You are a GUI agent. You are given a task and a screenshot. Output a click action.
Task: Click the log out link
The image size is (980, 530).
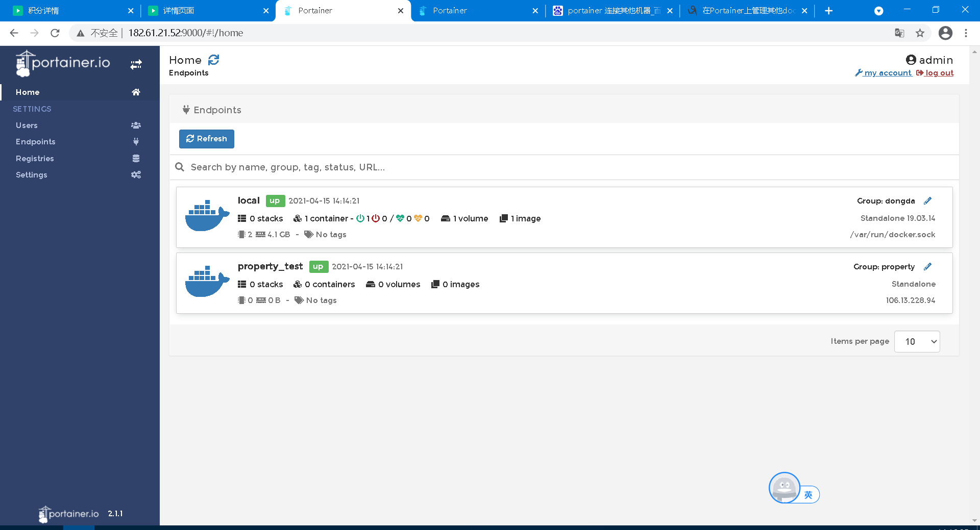click(x=939, y=73)
